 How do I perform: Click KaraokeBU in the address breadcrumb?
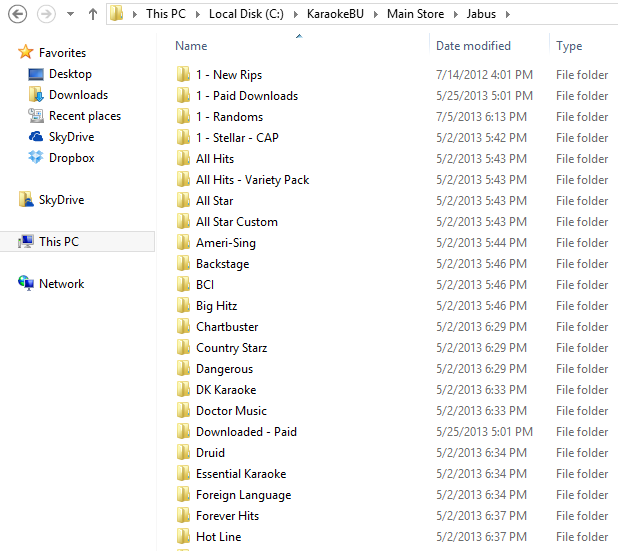pos(329,14)
